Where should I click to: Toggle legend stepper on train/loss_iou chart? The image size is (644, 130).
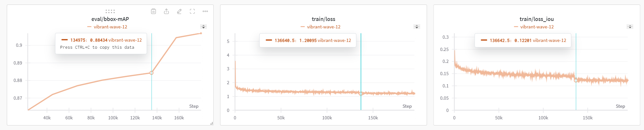(x=630, y=27)
